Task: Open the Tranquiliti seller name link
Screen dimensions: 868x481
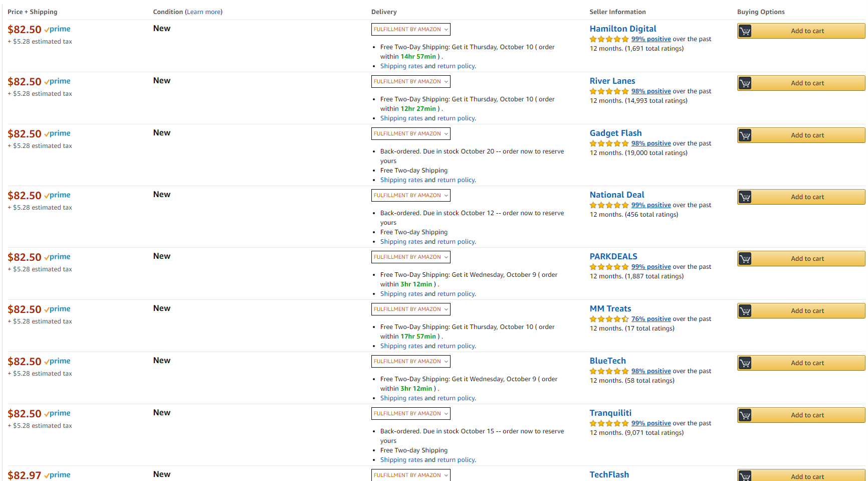Action: click(x=610, y=413)
